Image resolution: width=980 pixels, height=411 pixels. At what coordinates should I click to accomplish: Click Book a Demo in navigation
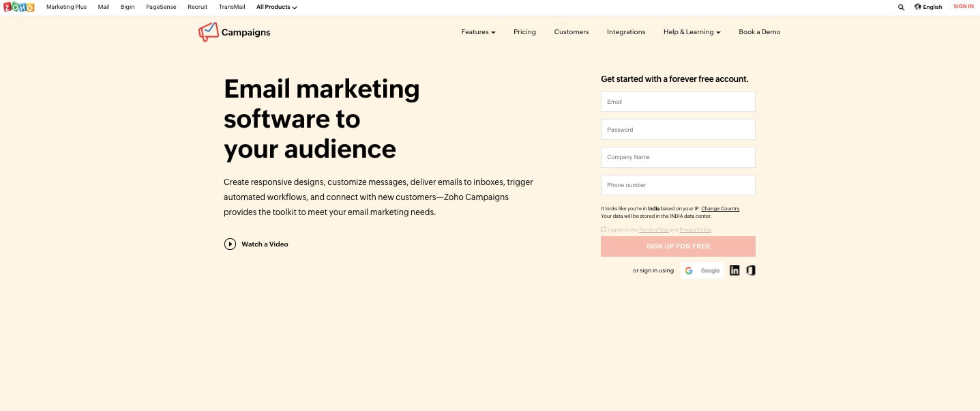tap(760, 32)
